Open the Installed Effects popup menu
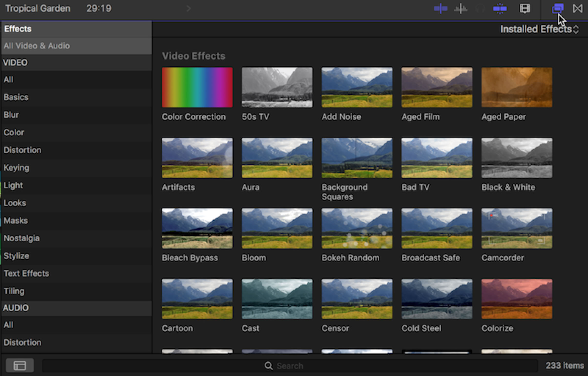The image size is (588, 376). pyautogui.click(x=539, y=29)
